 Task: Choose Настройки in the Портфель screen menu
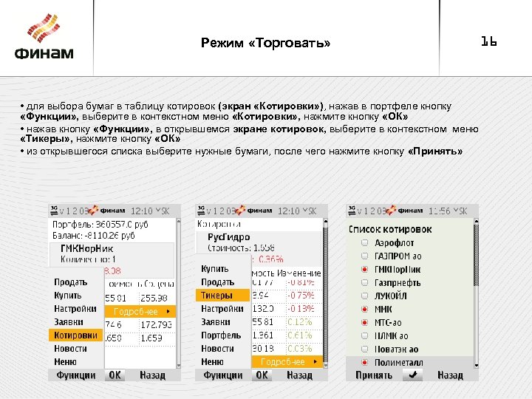click(75, 309)
